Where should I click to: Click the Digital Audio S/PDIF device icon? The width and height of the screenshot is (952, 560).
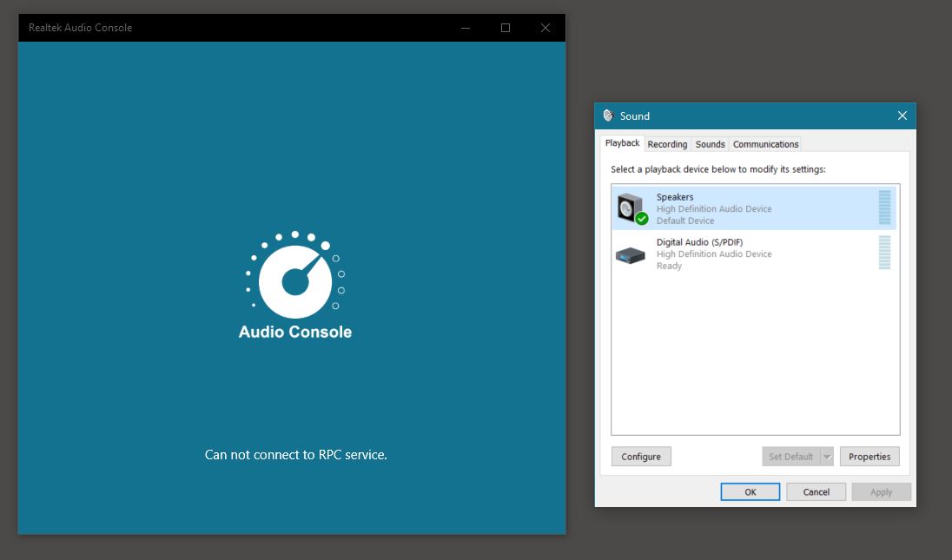(631, 254)
